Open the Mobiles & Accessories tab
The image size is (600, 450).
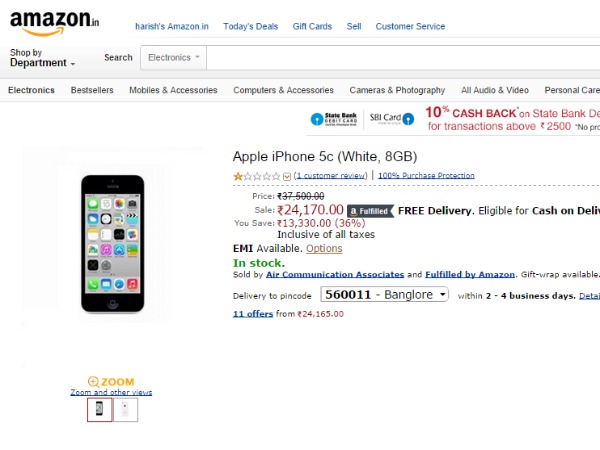(x=173, y=90)
